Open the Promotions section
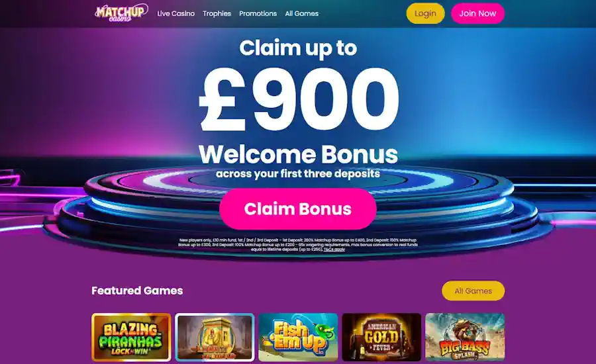This screenshot has width=596, height=364. [258, 14]
